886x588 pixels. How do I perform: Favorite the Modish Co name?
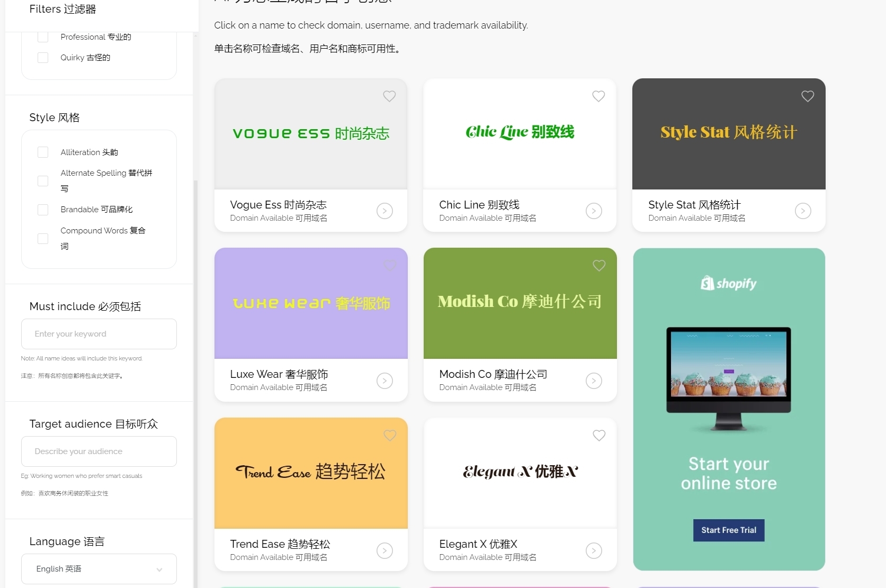(599, 266)
